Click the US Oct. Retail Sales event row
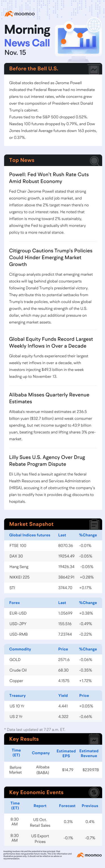Viewport: 105px width, 868px height. 53,822
